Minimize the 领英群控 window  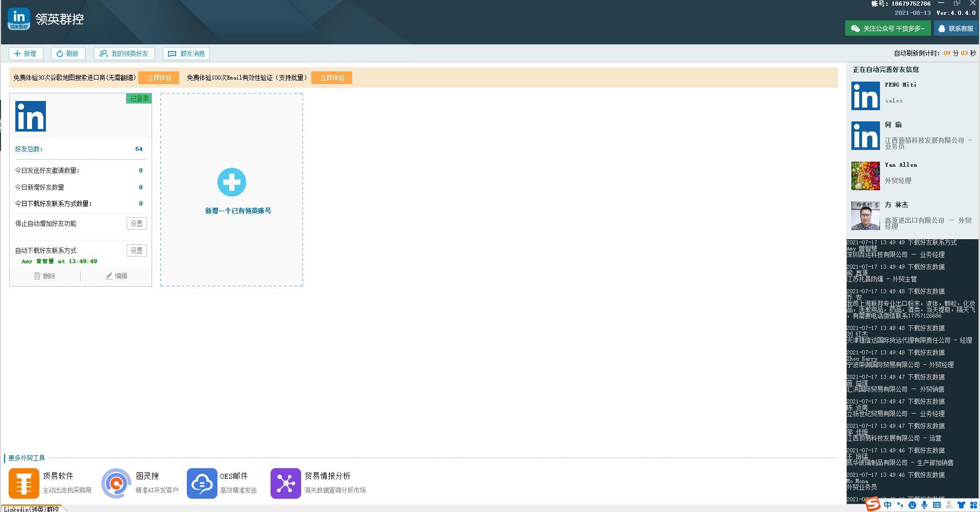coord(941,4)
